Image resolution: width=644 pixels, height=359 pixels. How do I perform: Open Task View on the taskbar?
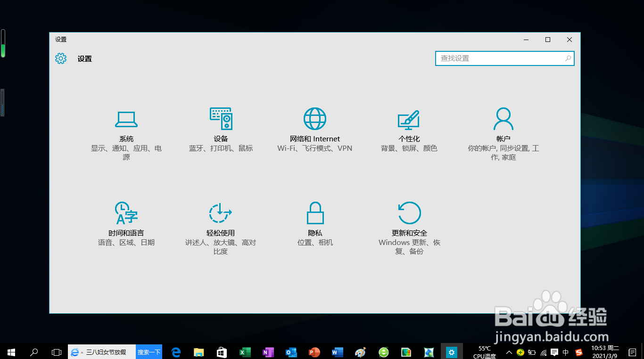(56, 352)
